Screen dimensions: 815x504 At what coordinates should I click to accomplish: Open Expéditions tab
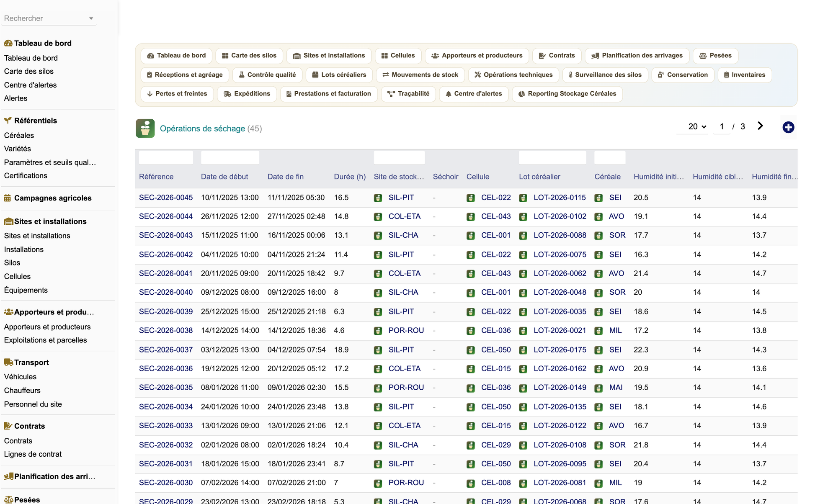(247, 94)
